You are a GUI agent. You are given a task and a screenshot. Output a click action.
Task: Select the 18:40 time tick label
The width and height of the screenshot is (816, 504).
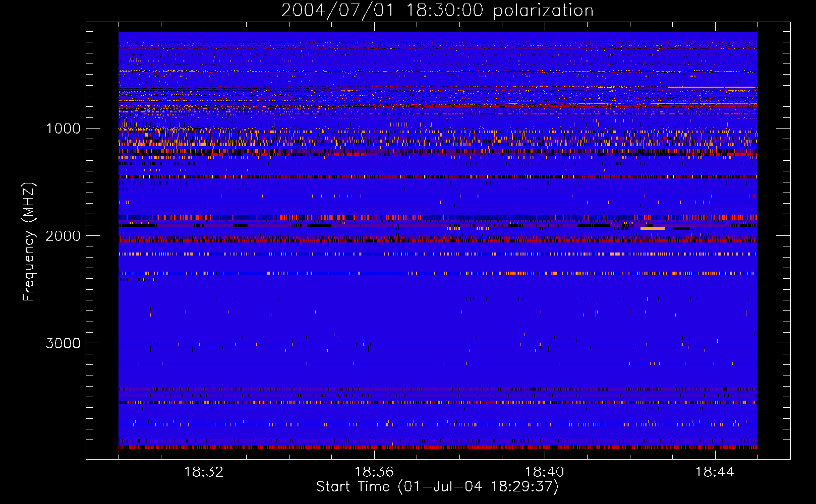(x=545, y=472)
